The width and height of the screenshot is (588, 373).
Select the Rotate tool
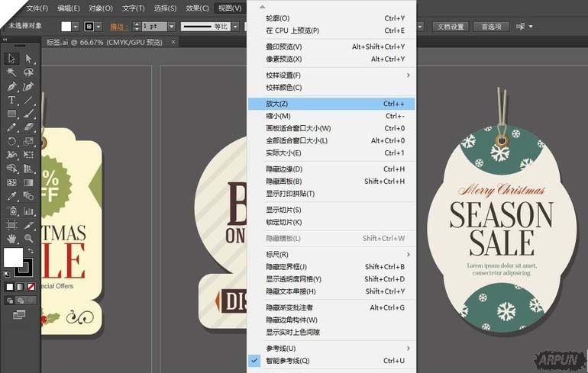[11, 141]
